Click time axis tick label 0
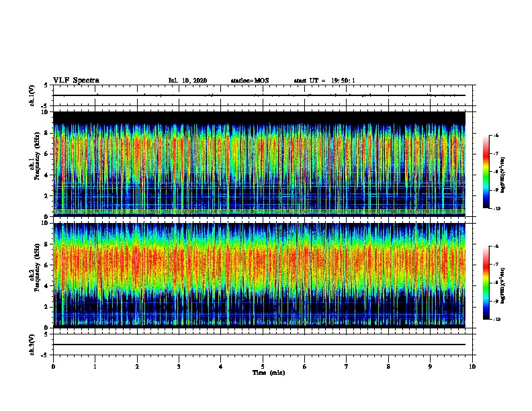 [53, 367]
